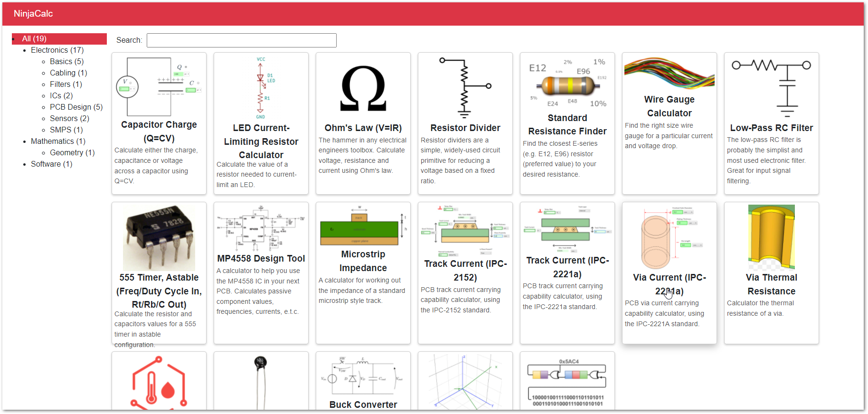Click the Capacitor Charge circuit diagram

coord(159,86)
